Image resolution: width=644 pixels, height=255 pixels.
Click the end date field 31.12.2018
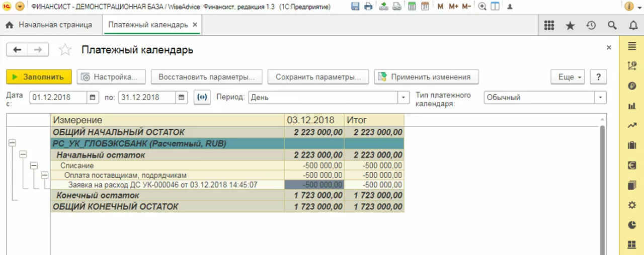(147, 97)
